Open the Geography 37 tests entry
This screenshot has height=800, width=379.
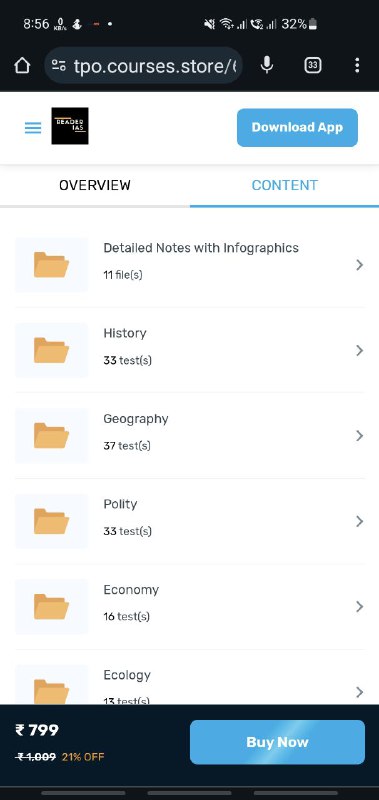[190, 436]
